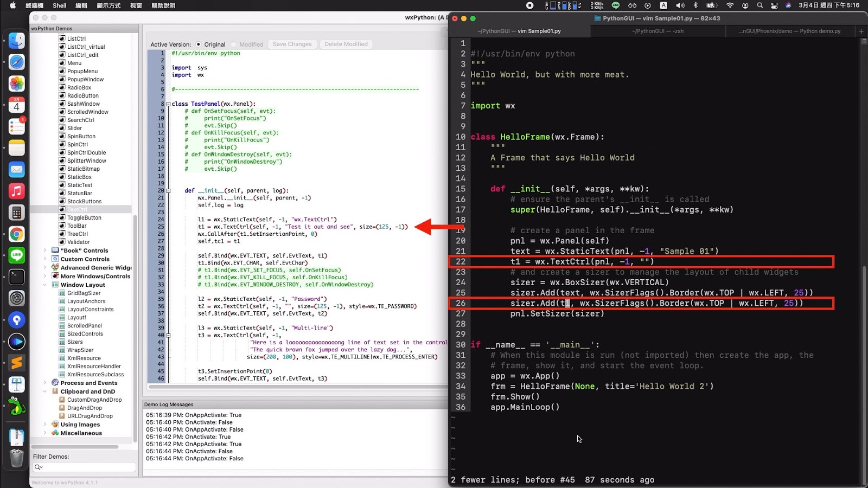Image resolution: width=868 pixels, height=488 pixels.
Task: Select the GridBagSizer demo item
Action: click(x=84, y=293)
